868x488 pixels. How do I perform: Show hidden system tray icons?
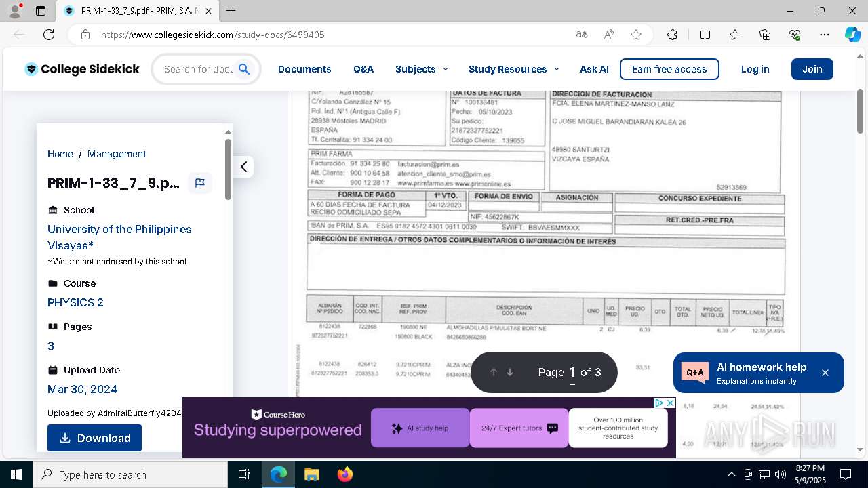[731, 474]
